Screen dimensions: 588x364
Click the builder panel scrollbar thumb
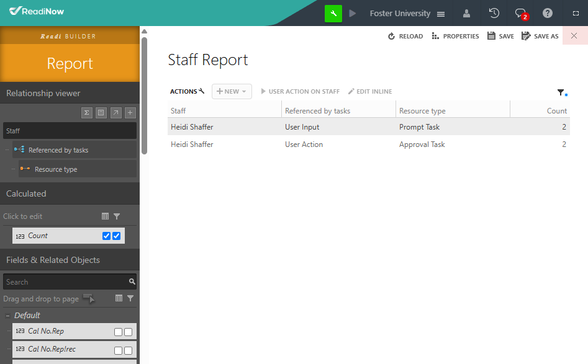pyautogui.click(x=145, y=95)
